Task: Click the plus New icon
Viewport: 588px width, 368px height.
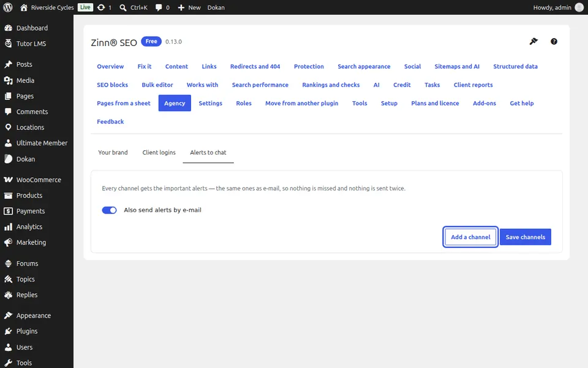Action: [181, 7]
